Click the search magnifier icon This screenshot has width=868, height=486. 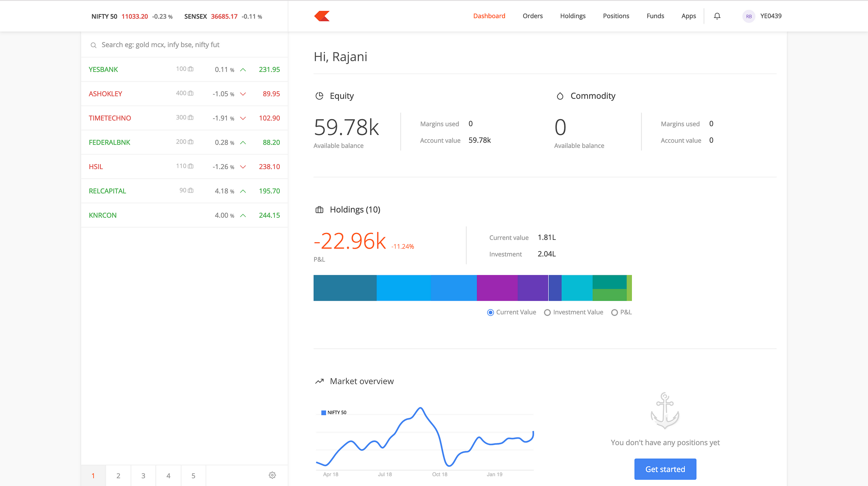click(93, 45)
